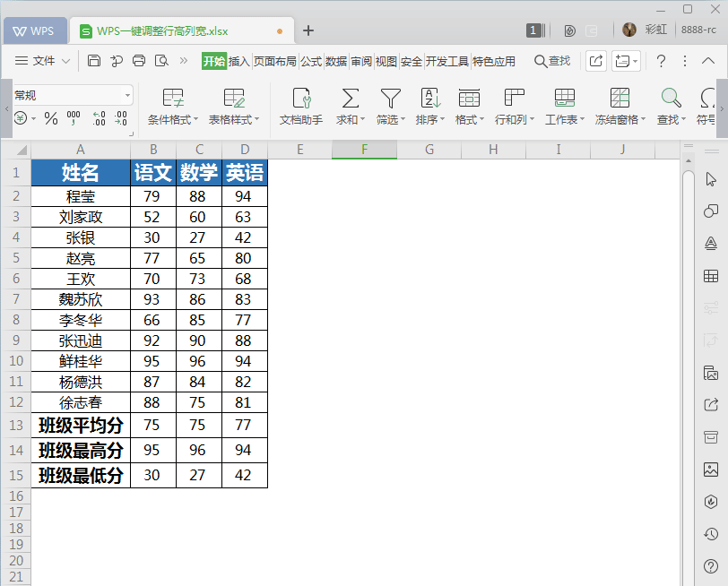The image size is (728, 586).
Task: Open the 审阅 tab
Action: coord(361,61)
